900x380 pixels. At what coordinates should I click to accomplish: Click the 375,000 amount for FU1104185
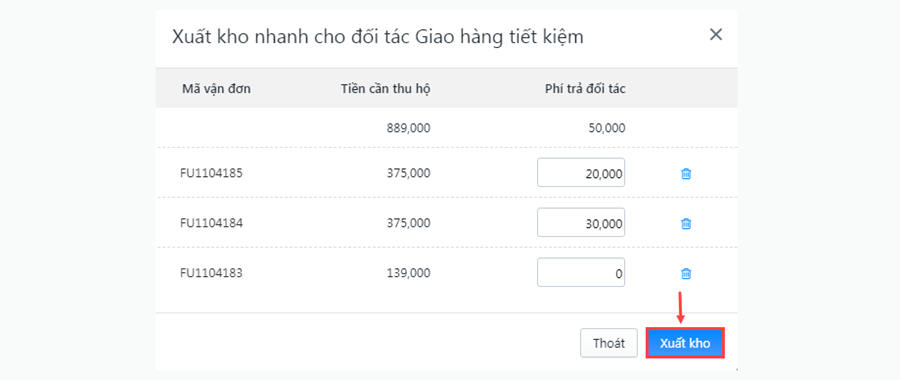pyautogui.click(x=409, y=173)
